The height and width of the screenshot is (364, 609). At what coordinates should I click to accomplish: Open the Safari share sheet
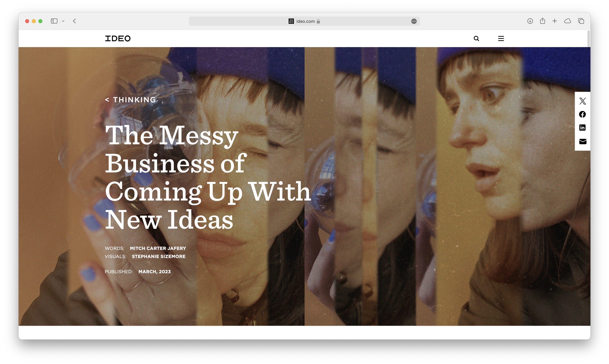pyautogui.click(x=542, y=21)
